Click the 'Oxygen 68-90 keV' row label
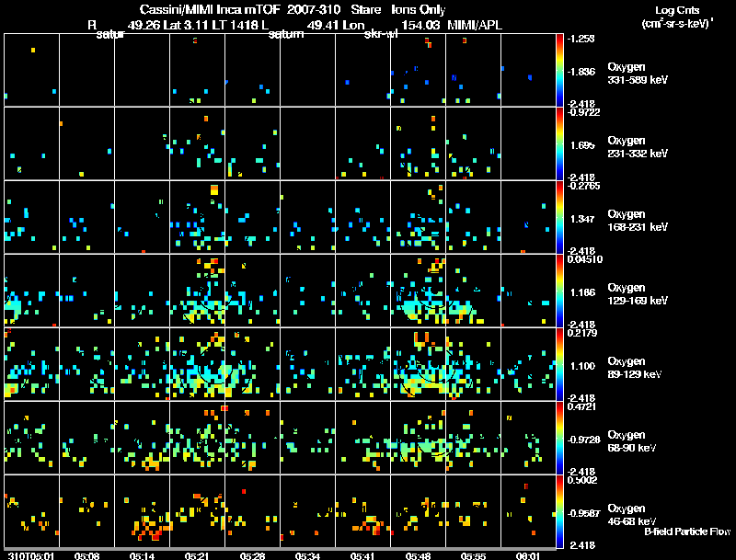 coord(632,441)
